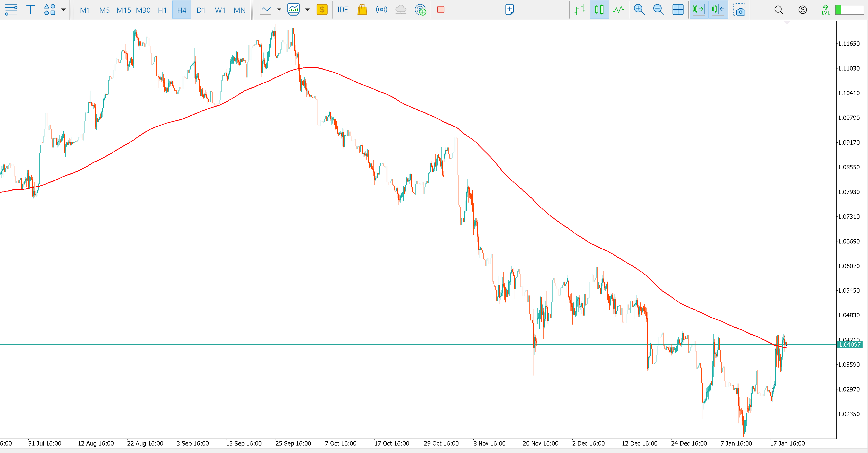
Task: Click the New Order plus icon
Action: pos(509,10)
